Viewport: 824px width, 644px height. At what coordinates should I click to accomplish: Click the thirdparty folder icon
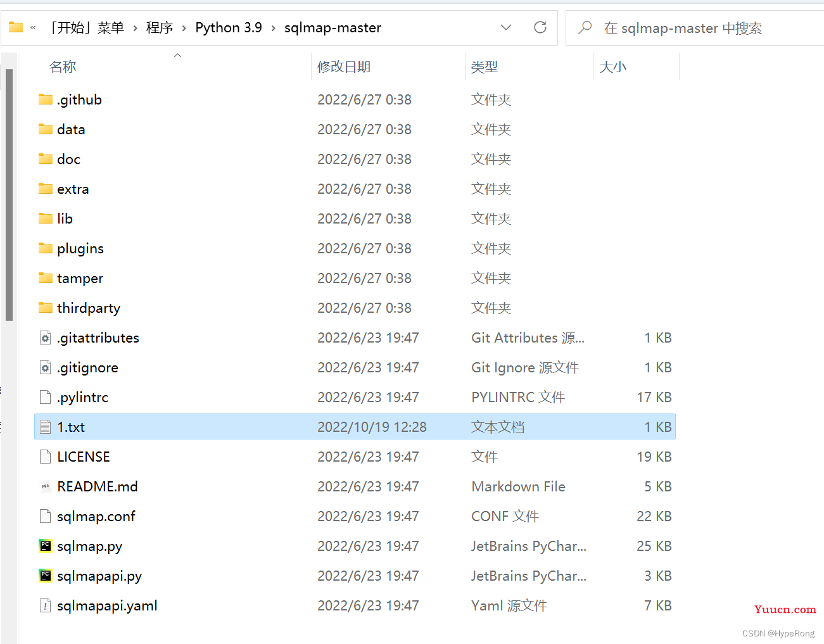pyautogui.click(x=46, y=308)
